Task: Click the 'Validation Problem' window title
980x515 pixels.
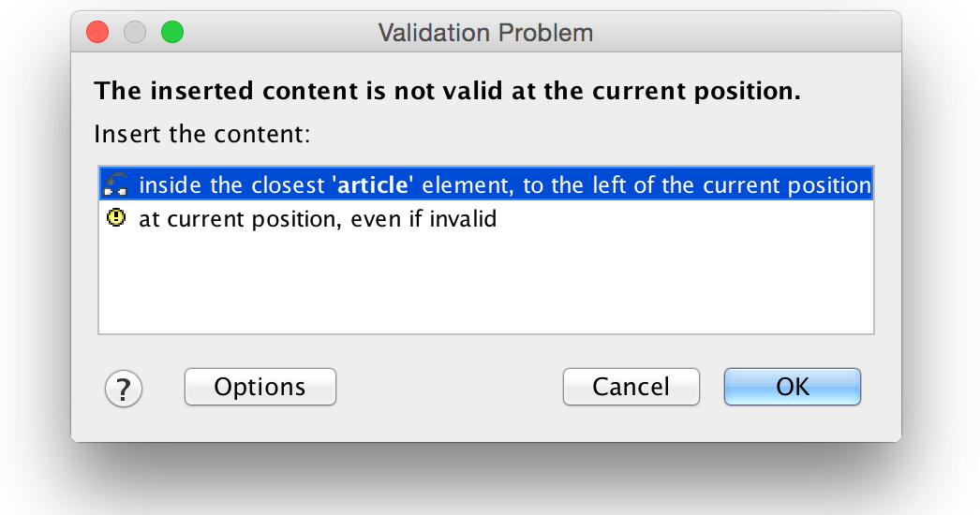Action: 485,33
